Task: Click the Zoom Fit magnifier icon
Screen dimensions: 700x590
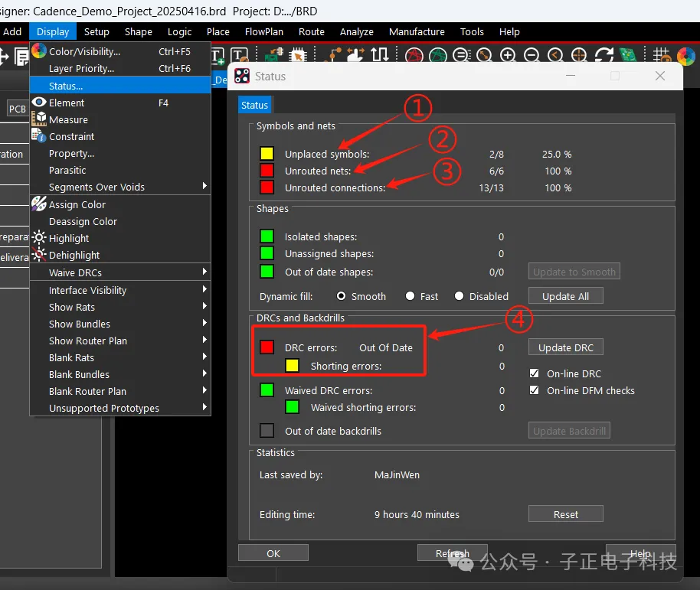Action: pos(484,55)
